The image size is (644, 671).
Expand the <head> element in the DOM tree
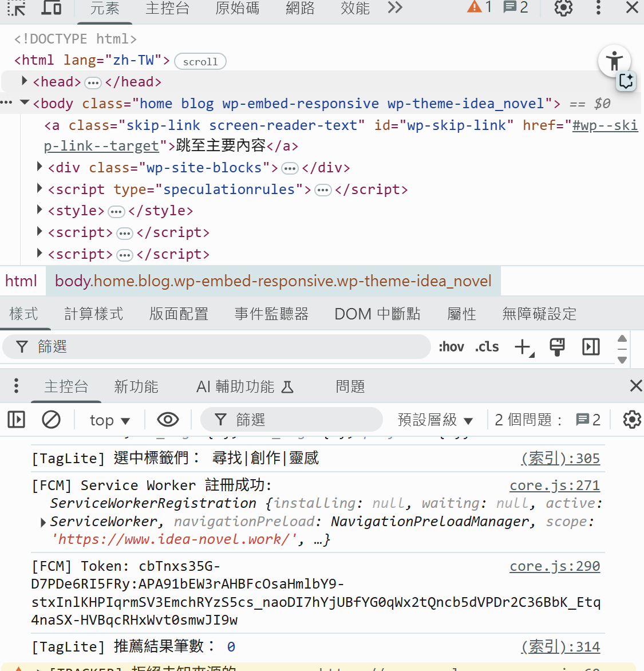24,81
